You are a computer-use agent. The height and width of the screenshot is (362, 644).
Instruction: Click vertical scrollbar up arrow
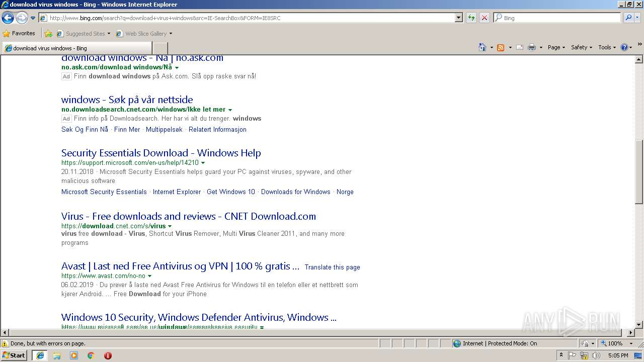point(639,59)
